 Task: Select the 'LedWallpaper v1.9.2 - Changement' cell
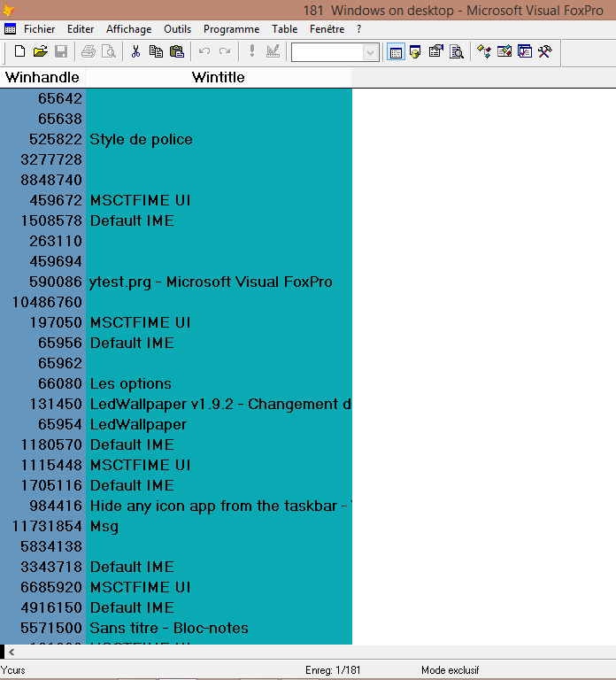[x=219, y=404]
